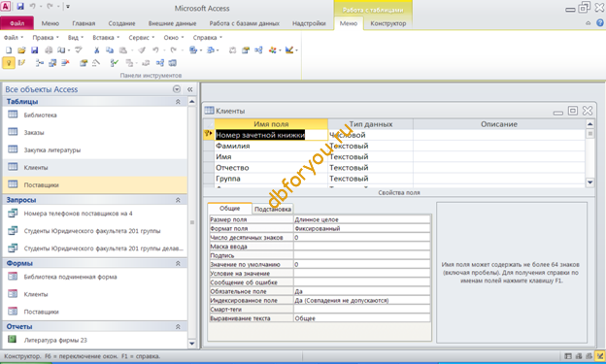Click the Test Validation Rules checkmark icon
This screenshot has height=364, width=606.
point(114,63)
